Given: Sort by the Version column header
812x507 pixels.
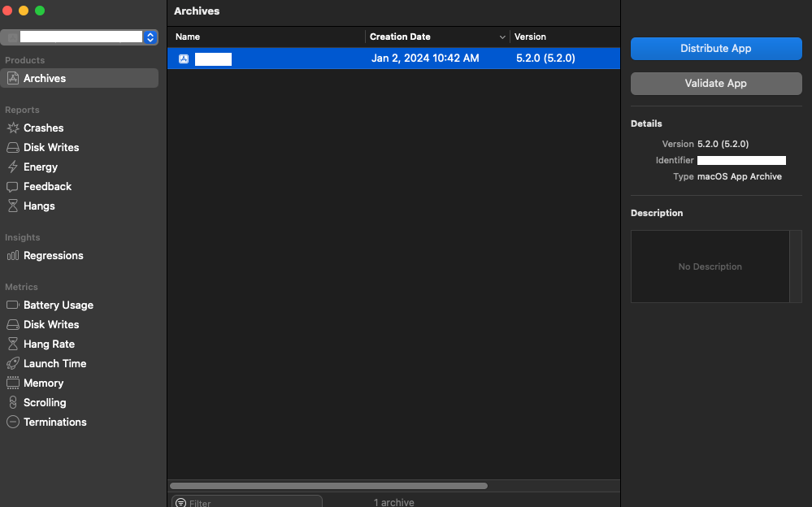Looking at the screenshot, I should click(565, 37).
